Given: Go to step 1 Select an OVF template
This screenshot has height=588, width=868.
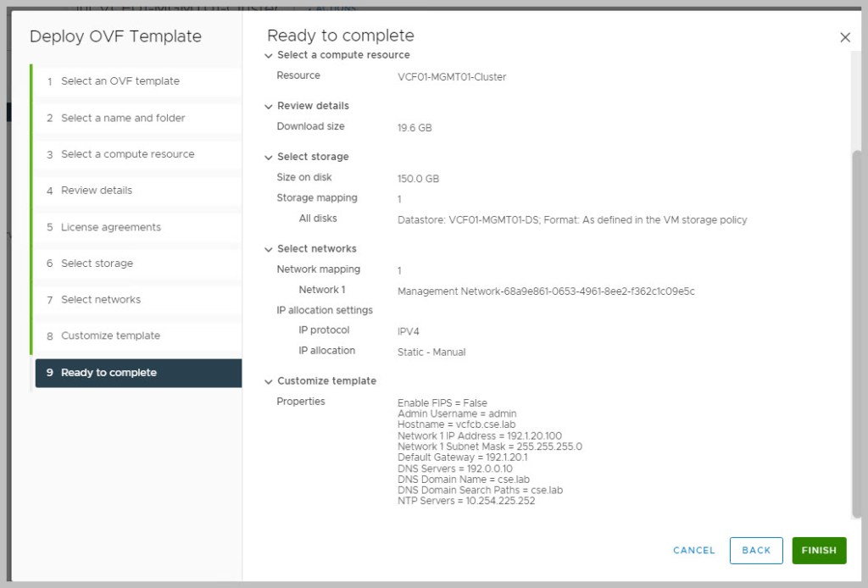Looking at the screenshot, I should (x=120, y=81).
